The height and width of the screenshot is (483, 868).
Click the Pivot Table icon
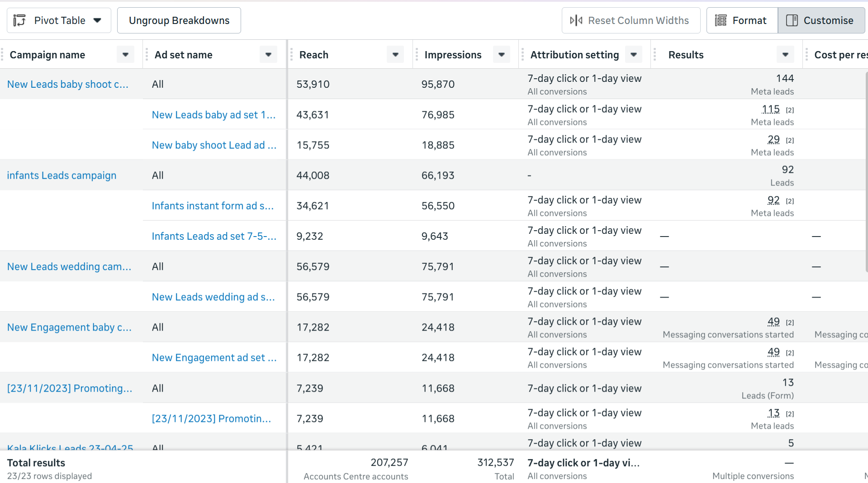point(19,20)
